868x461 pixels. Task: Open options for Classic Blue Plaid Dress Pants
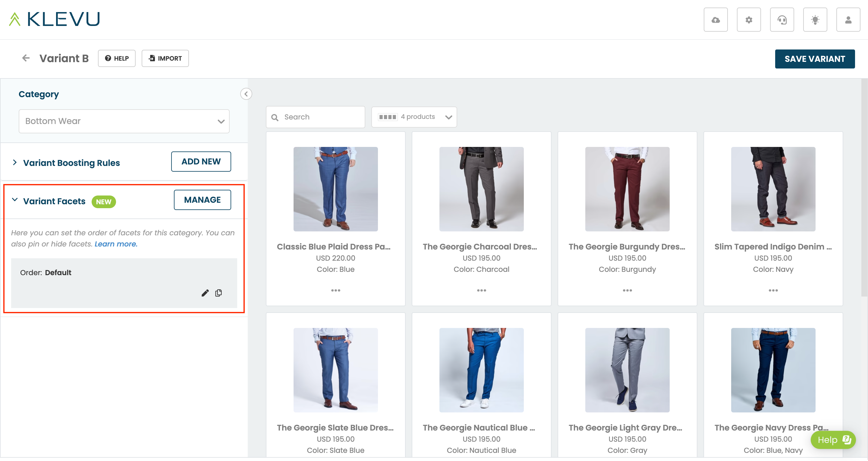(336, 290)
